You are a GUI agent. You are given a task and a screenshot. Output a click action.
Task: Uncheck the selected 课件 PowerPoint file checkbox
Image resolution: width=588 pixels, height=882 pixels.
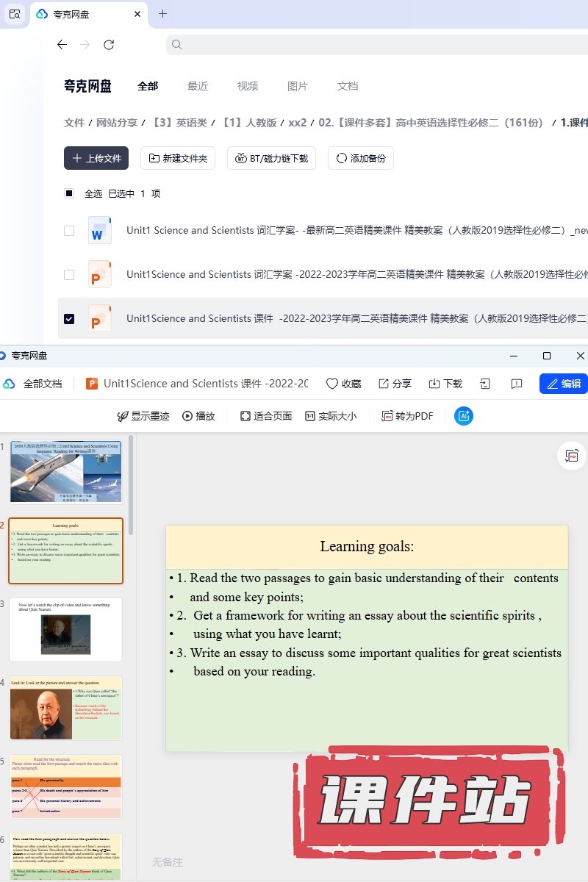point(69,319)
